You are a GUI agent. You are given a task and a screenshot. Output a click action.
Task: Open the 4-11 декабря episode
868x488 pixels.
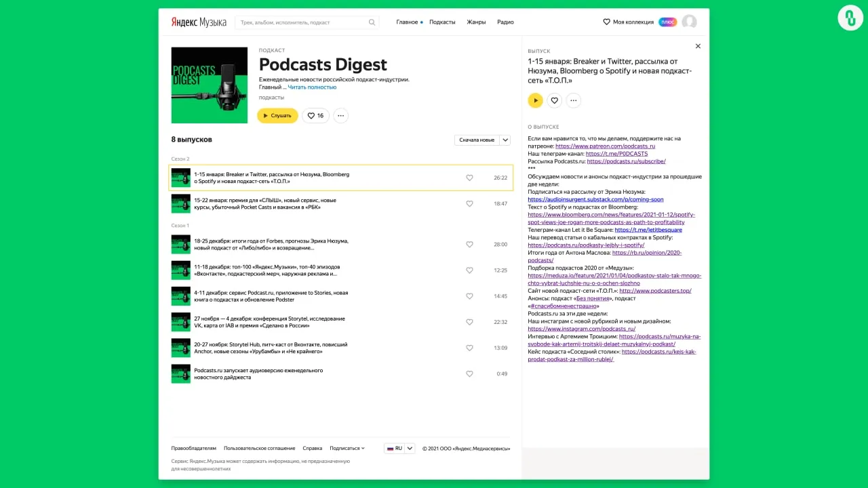[x=341, y=296]
